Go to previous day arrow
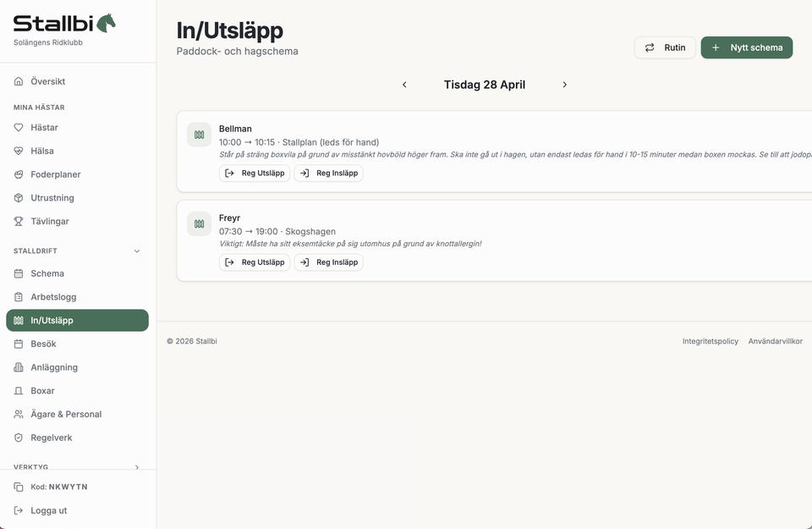 coord(404,85)
